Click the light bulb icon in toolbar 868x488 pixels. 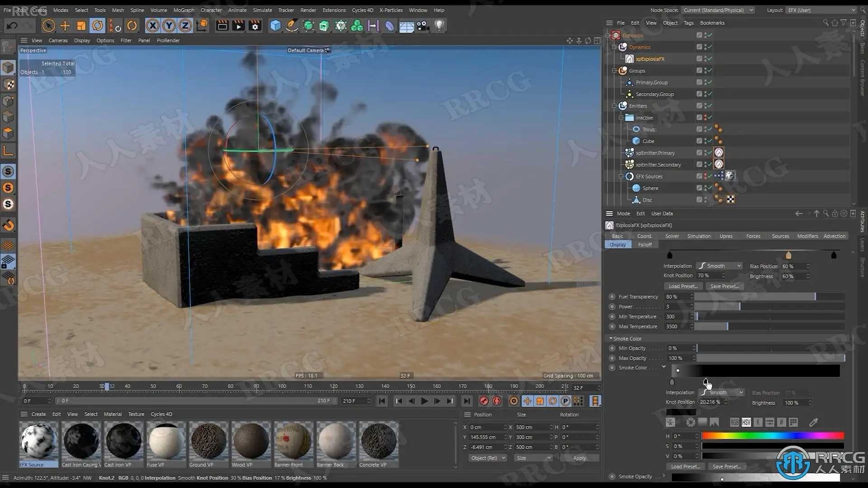[x=439, y=26]
